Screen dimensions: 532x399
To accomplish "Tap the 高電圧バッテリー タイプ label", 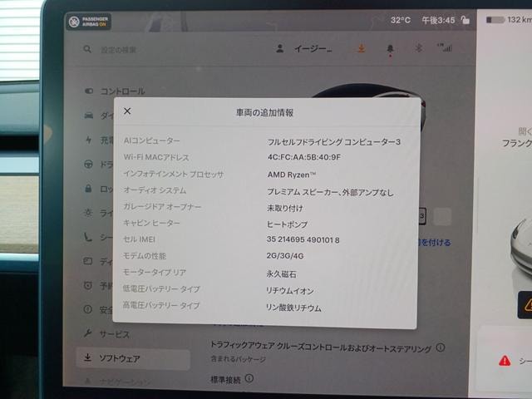I will pyautogui.click(x=161, y=305).
